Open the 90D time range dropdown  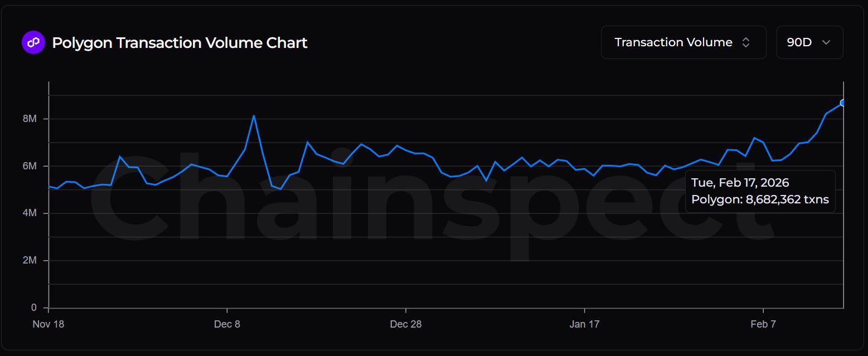(809, 42)
